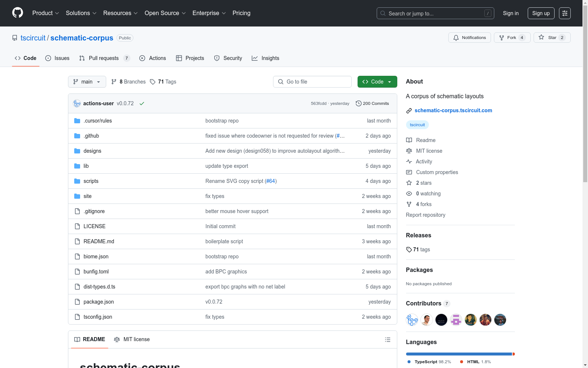Open the bunfig.toml file

[96, 272]
